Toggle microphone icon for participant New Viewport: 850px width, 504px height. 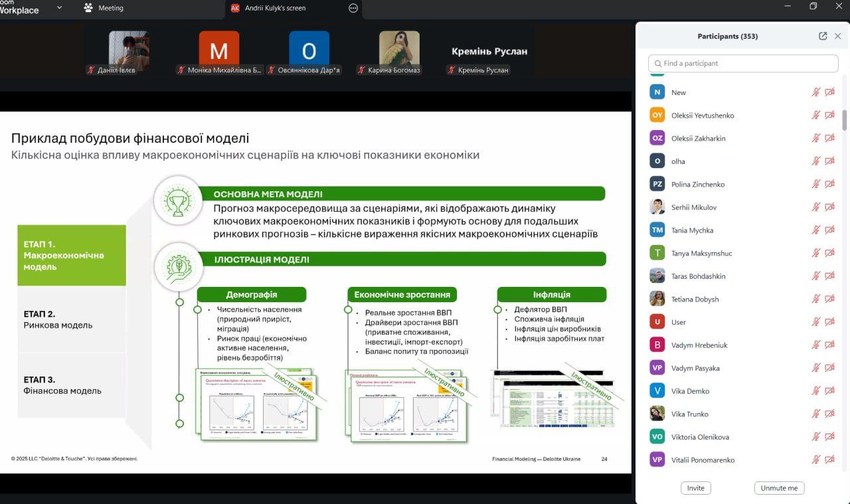point(816,92)
